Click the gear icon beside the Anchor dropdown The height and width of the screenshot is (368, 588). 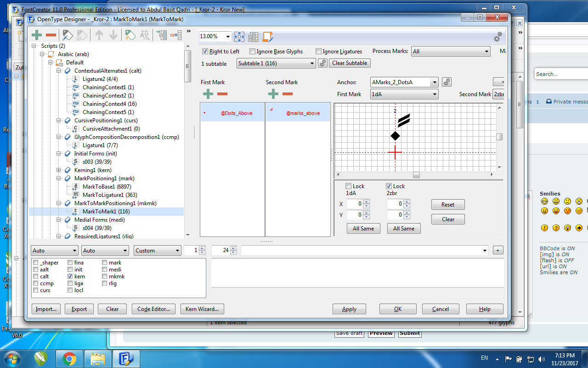[x=447, y=82]
